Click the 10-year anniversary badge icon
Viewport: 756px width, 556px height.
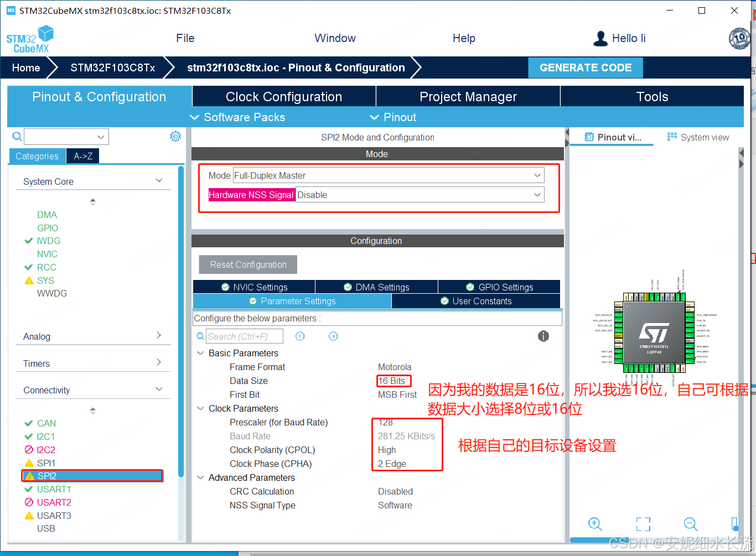[739, 39]
